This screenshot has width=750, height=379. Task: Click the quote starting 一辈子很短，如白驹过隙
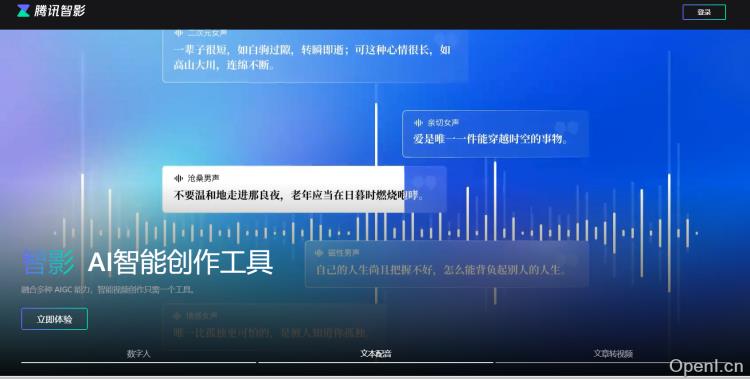pos(312,57)
